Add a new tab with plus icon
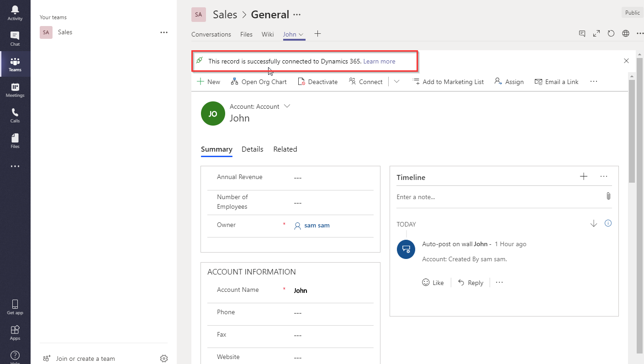This screenshot has height=364, width=644. click(318, 34)
